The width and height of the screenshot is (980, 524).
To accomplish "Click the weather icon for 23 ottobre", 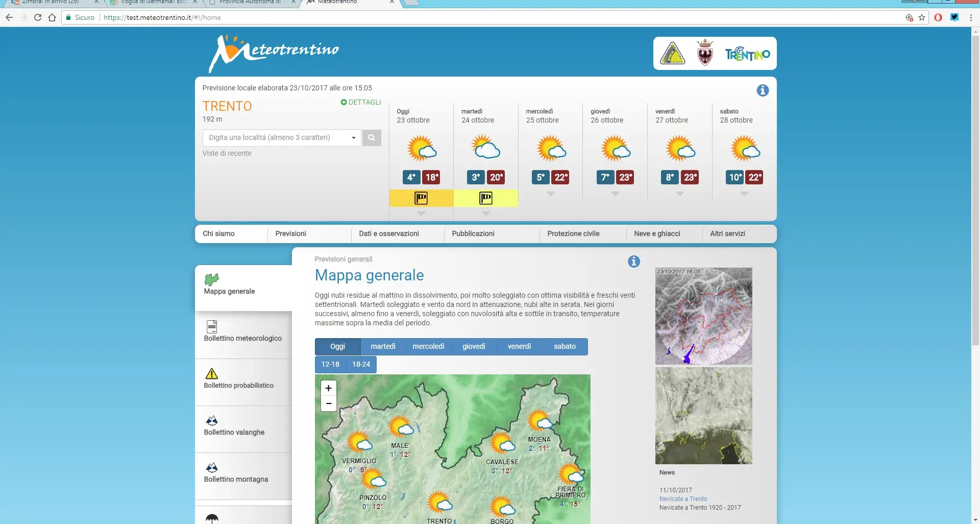I will click(422, 149).
